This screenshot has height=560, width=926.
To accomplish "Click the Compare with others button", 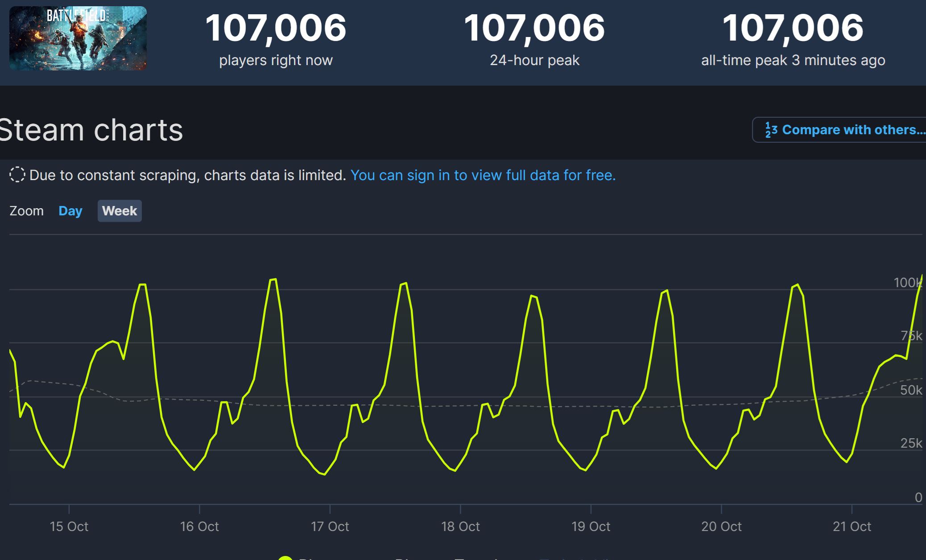I will 839,130.
